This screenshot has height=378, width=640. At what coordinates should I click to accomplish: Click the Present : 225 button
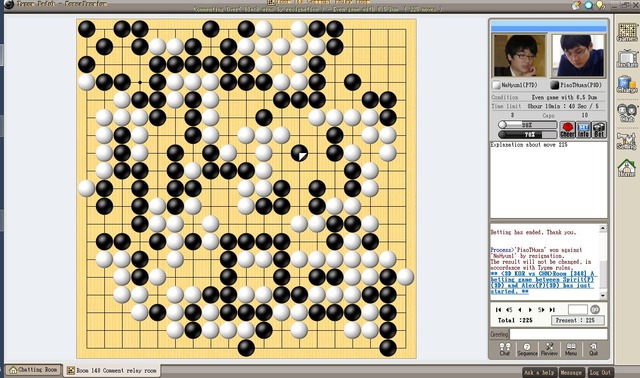pyautogui.click(x=578, y=320)
